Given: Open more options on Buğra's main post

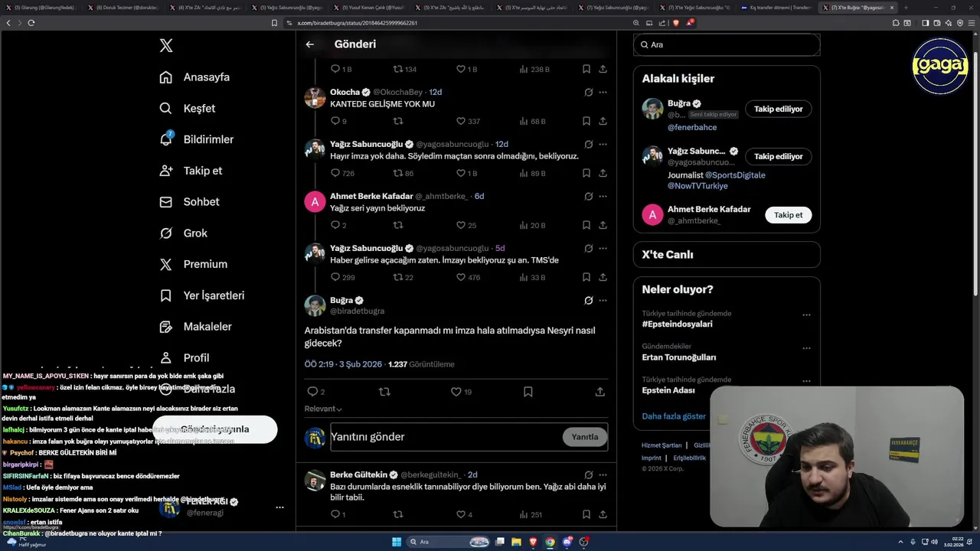Looking at the screenshot, I should 603,300.
